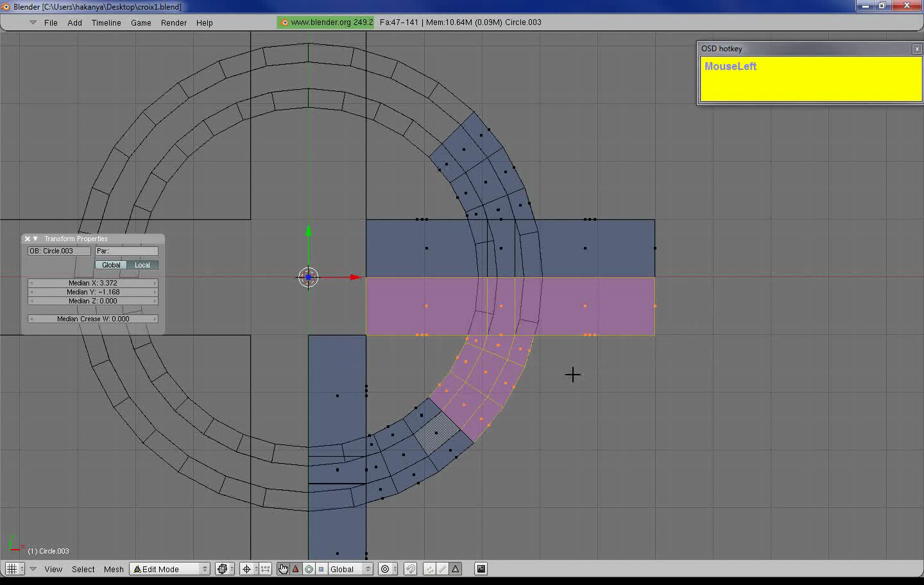Enable the rotate manipulator circle icon
This screenshot has width=924, height=585.
coord(309,569)
